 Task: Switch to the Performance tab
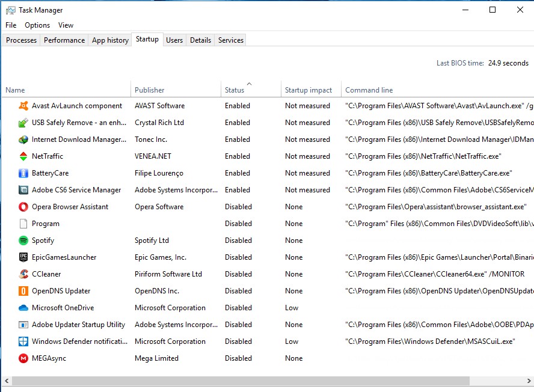[64, 40]
